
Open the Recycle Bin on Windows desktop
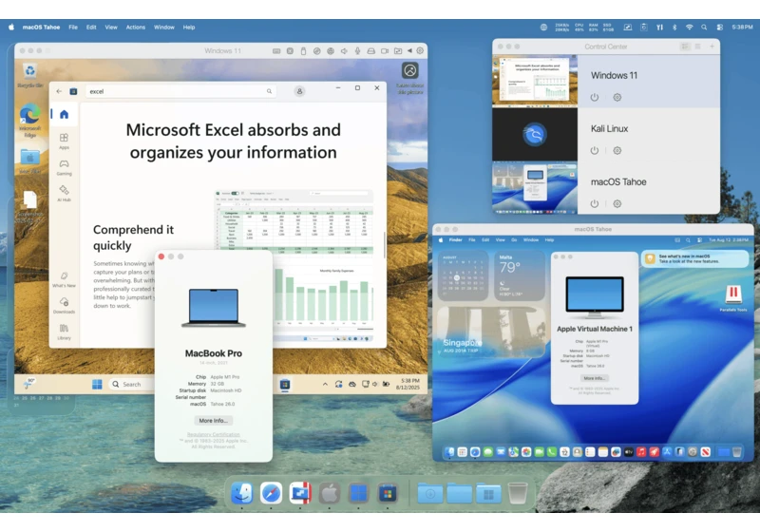[30, 75]
